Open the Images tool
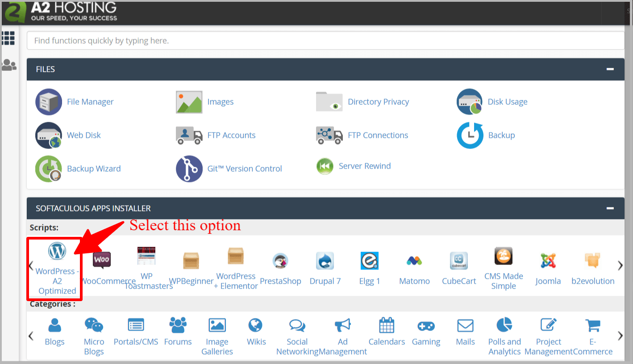The image size is (633, 364). (221, 101)
